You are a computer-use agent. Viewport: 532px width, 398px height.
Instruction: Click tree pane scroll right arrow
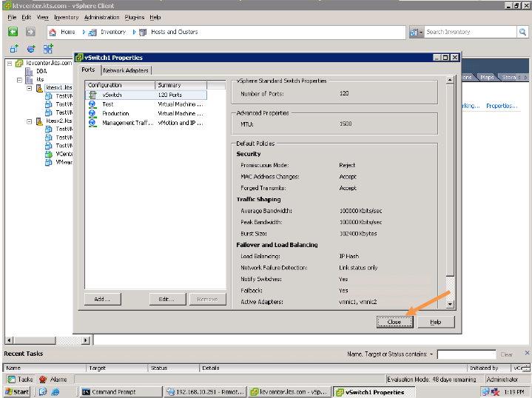[86, 340]
